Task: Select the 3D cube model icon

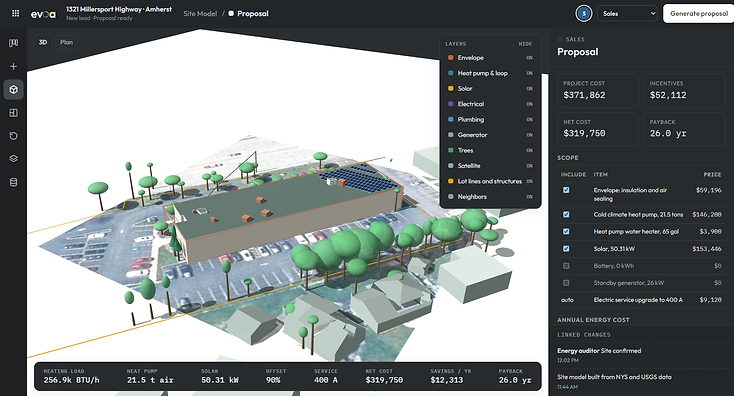Action: coord(14,89)
